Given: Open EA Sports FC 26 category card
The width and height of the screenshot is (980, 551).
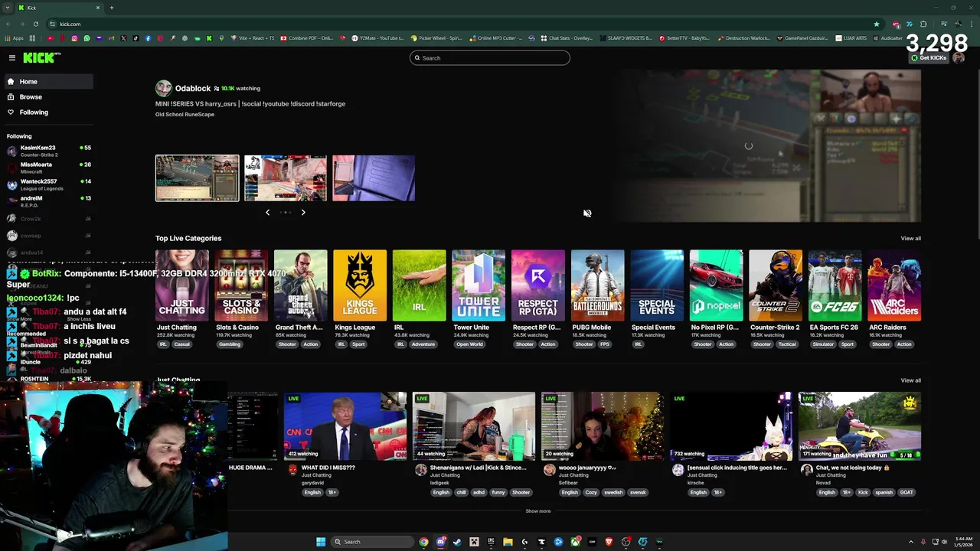Looking at the screenshot, I should point(835,285).
